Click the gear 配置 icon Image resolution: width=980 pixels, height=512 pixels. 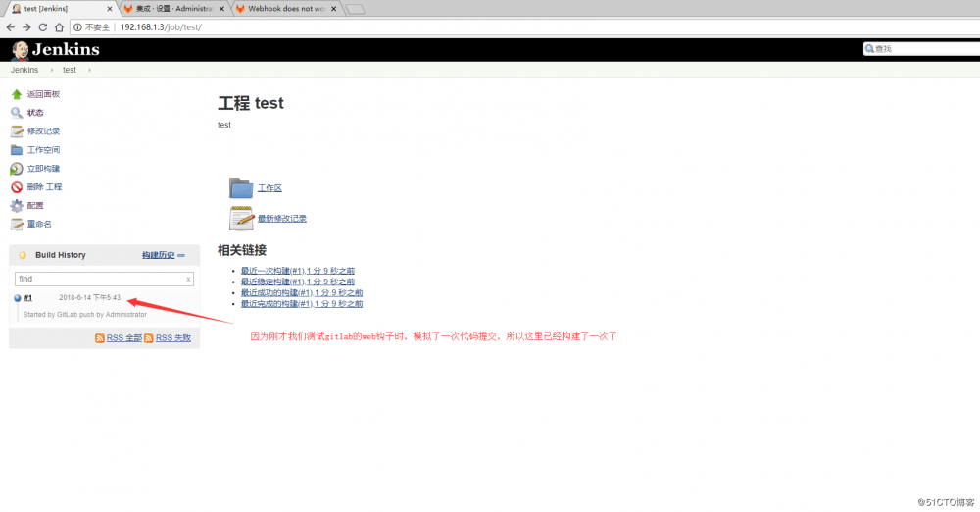pyautogui.click(x=17, y=205)
